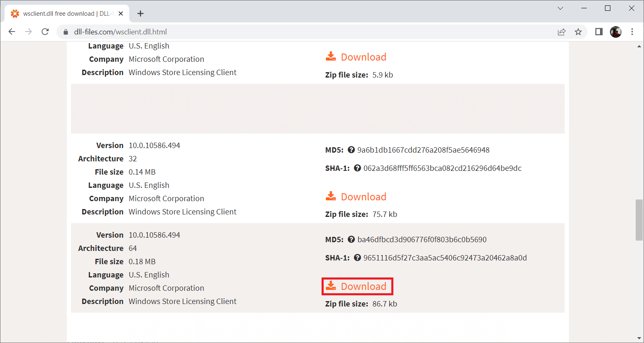Download the 5.9 kb zip file
The height and width of the screenshot is (343, 644).
tap(357, 57)
